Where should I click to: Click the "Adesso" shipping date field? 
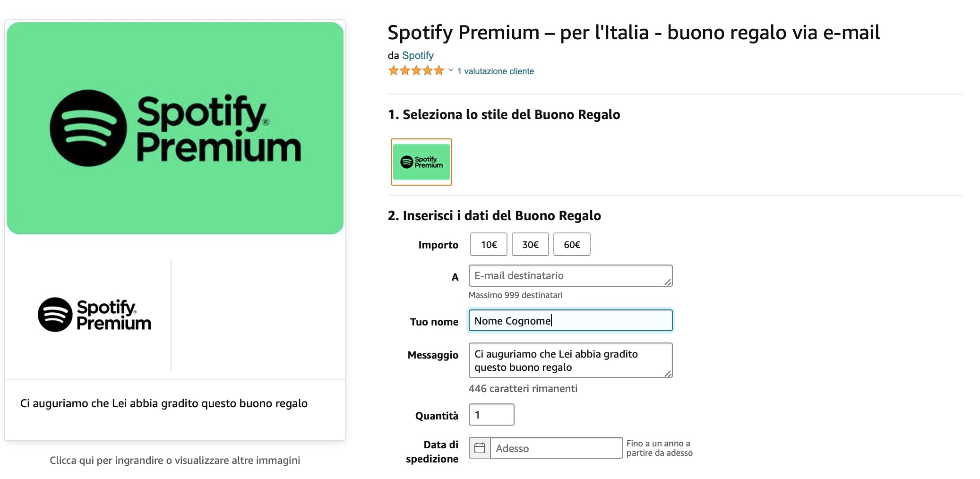tap(553, 448)
